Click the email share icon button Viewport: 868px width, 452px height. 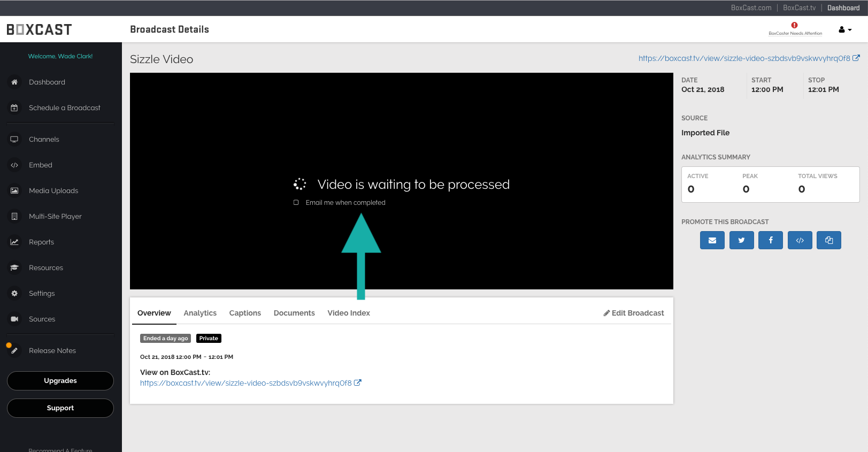[x=712, y=240]
